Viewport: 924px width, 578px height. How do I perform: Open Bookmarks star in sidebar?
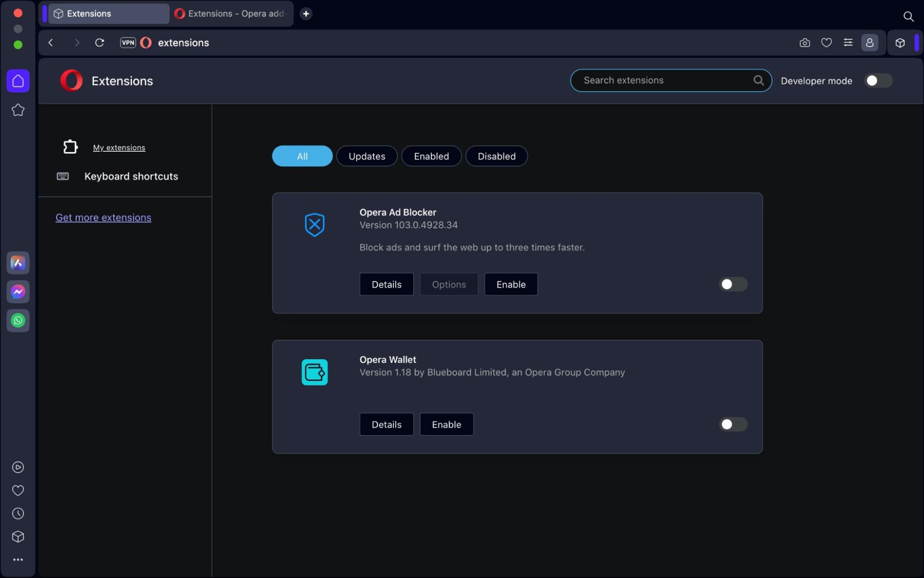point(18,110)
